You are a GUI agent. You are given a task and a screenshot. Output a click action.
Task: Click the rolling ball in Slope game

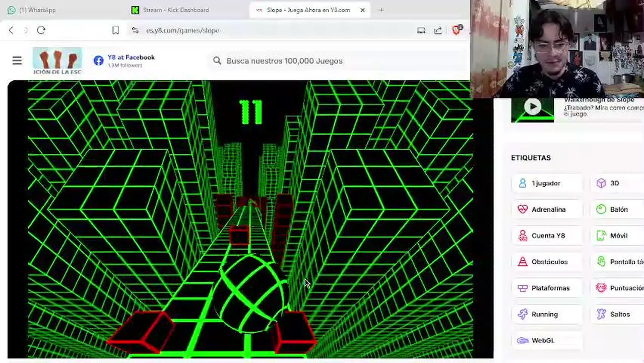252,294
